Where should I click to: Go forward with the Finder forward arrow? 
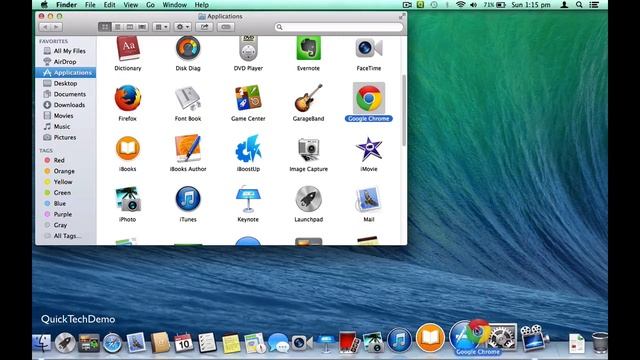click(57, 27)
